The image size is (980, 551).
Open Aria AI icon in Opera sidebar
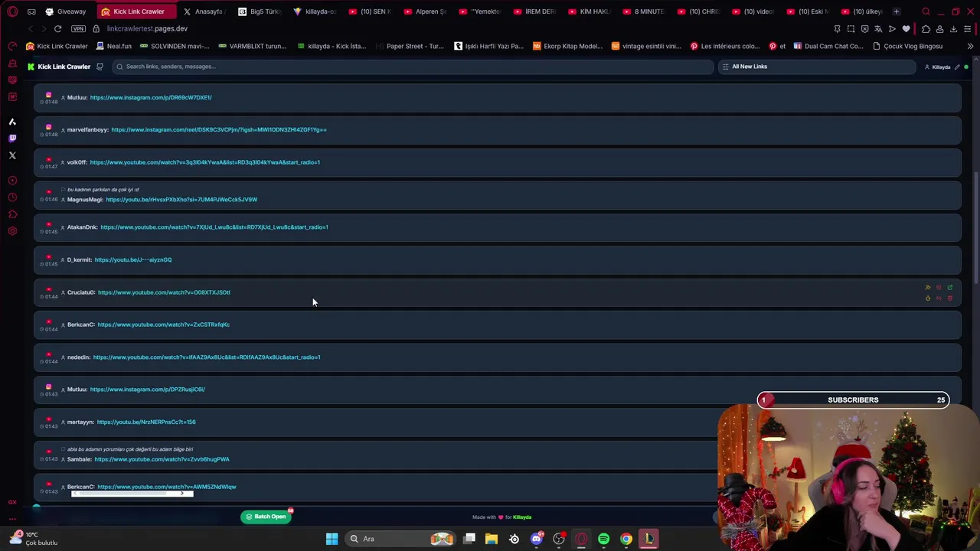(x=12, y=122)
